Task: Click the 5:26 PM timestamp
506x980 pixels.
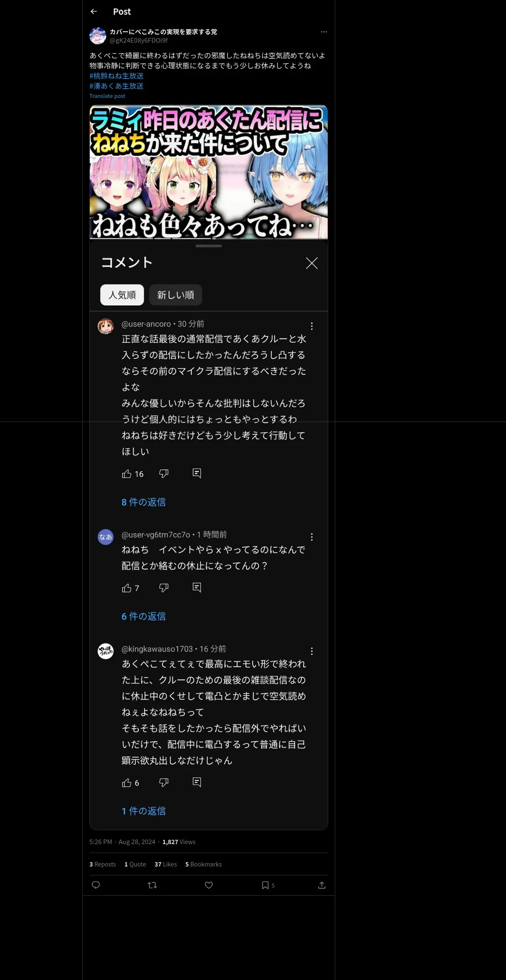Action: (101, 842)
